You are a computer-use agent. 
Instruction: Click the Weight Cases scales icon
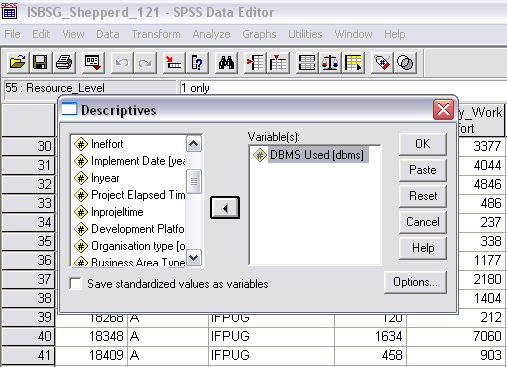click(330, 62)
